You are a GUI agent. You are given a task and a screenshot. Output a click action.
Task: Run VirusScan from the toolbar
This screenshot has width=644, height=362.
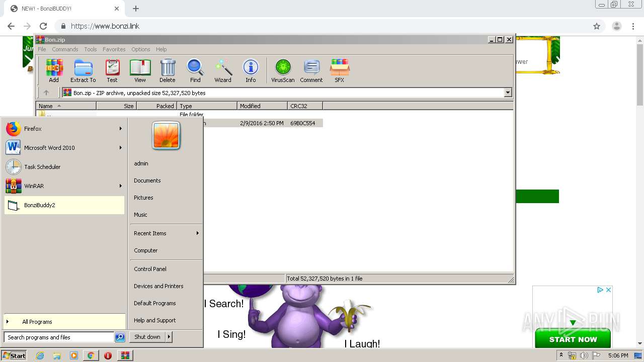[x=283, y=70]
